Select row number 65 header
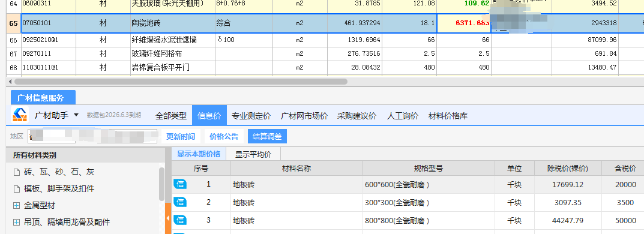 click(x=13, y=23)
